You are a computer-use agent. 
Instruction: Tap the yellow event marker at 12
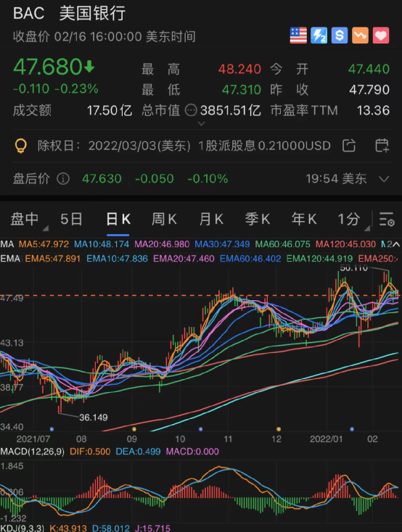click(x=279, y=429)
